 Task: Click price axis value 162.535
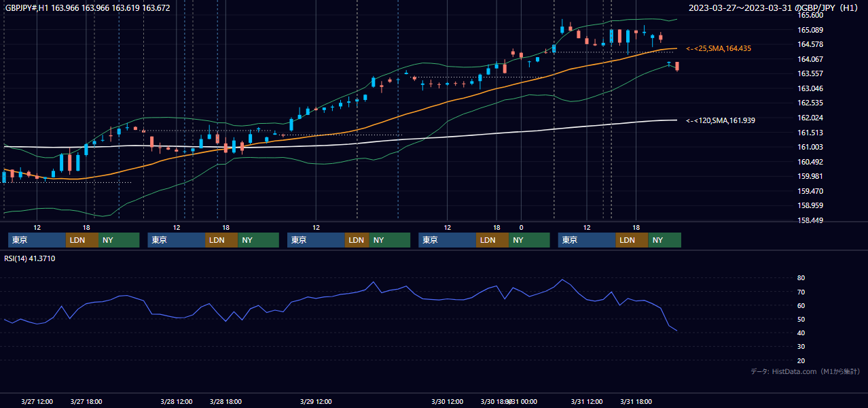tap(810, 103)
